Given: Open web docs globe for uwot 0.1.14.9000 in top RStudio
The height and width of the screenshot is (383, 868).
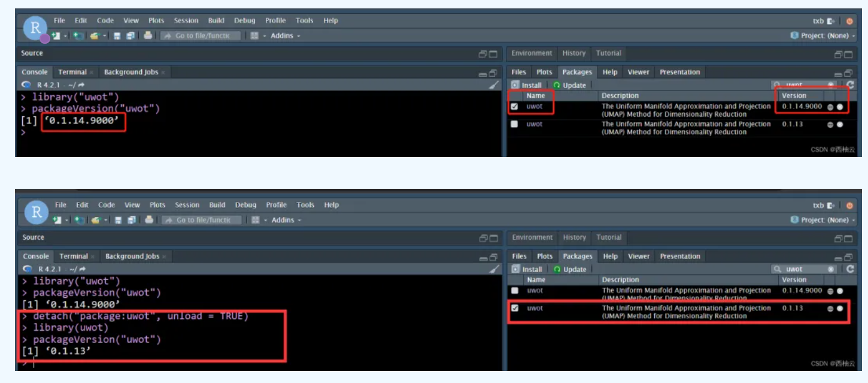Looking at the screenshot, I should coord(830,107).
